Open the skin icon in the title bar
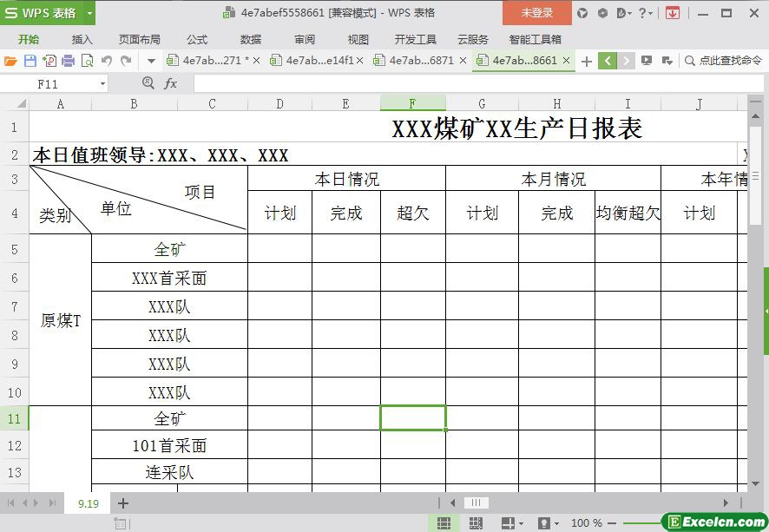769x532 pixels. click(582, 13)
